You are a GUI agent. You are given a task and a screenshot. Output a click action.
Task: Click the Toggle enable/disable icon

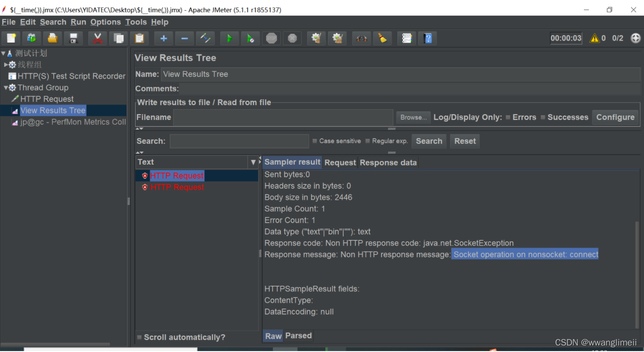[x=205, y=38]
